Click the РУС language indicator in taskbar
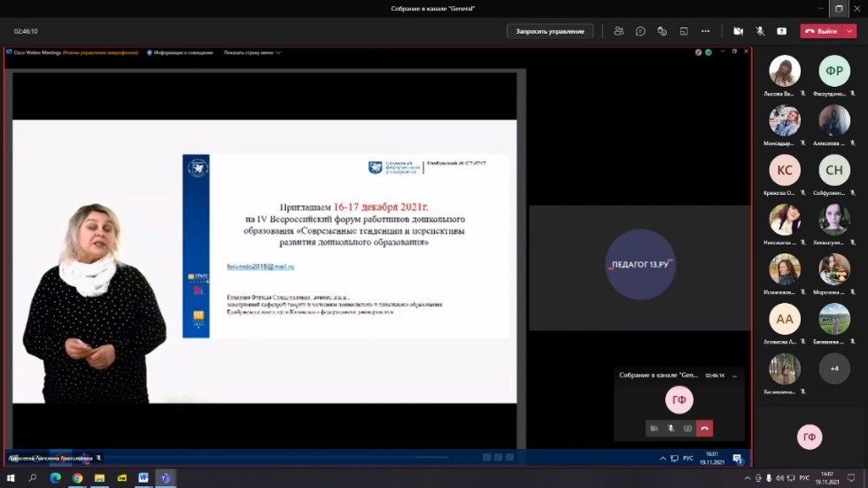The width and height of the screenshot is (868, 488). (x=804, y=478)
